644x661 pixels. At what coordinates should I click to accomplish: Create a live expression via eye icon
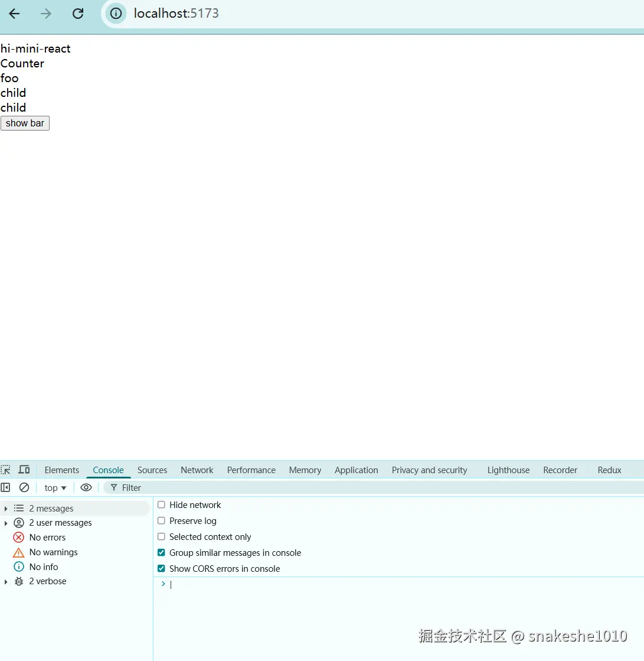(x=86, y=488)
